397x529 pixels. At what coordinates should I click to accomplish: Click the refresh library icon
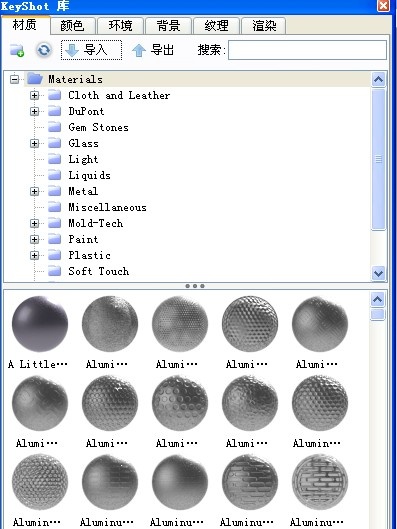pos(44,50)
